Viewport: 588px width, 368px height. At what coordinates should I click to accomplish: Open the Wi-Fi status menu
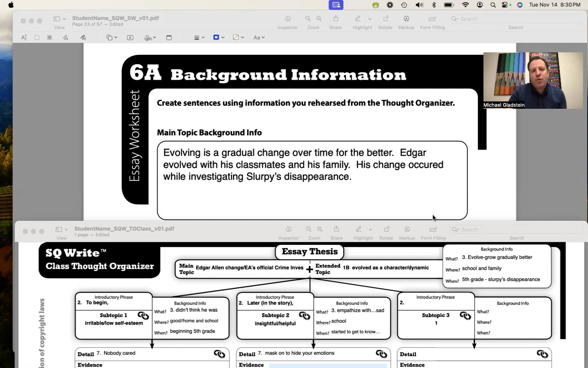pos(465,5)
